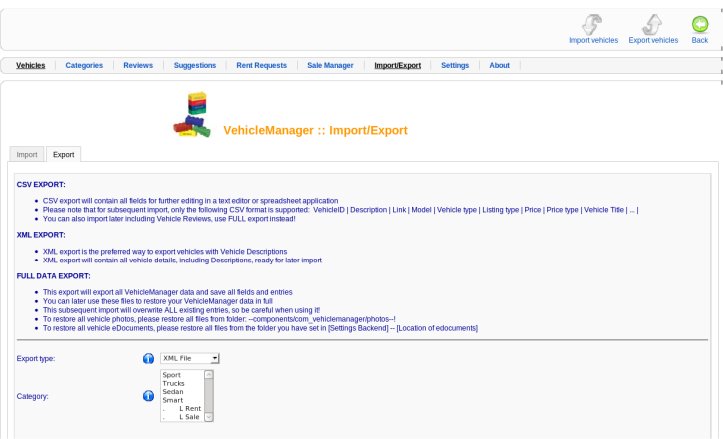This screenshot has height=439, width=723.
Task: Go to Rent Requests
Action: (x=261, y=65)
